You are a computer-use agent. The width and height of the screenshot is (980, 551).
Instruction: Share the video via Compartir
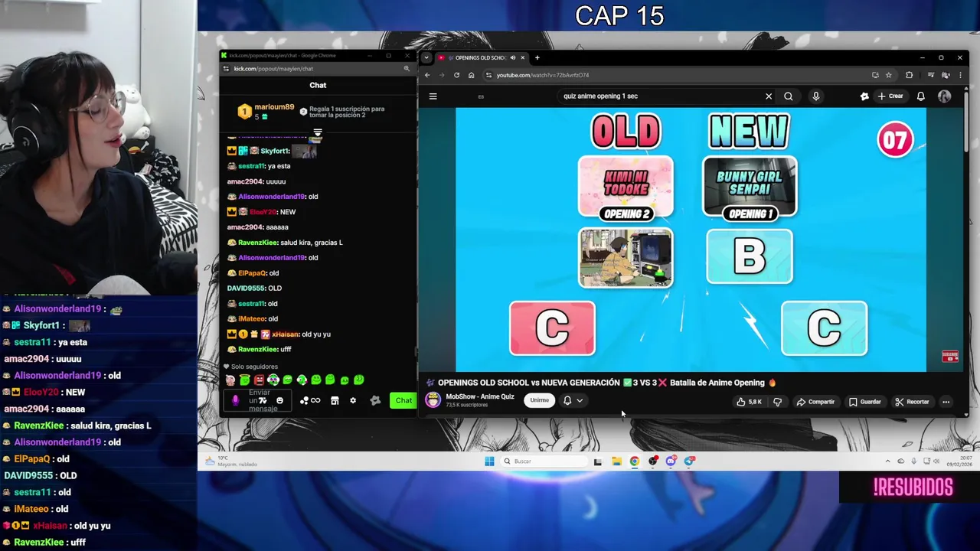point(815,402)
